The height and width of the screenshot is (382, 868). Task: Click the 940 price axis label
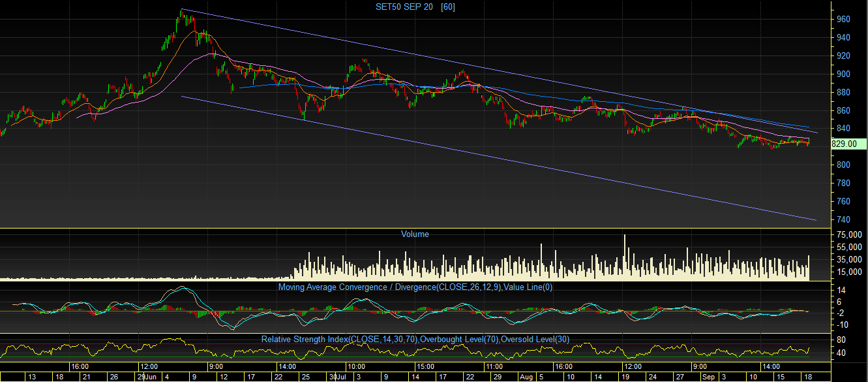pos(843,38)
